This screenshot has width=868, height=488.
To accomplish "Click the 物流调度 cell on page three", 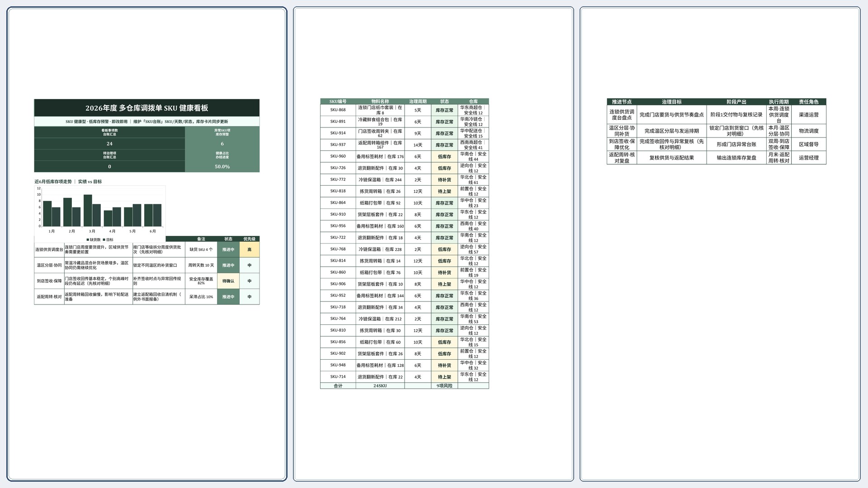I will click(809, 131).
